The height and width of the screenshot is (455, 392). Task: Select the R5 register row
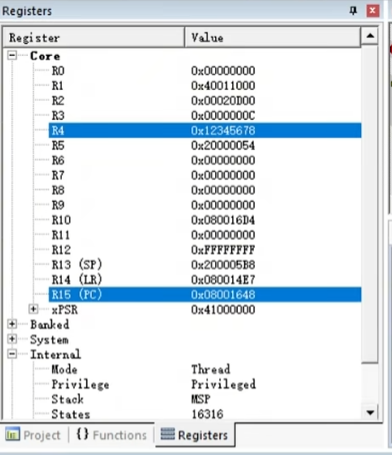point(205,145)
